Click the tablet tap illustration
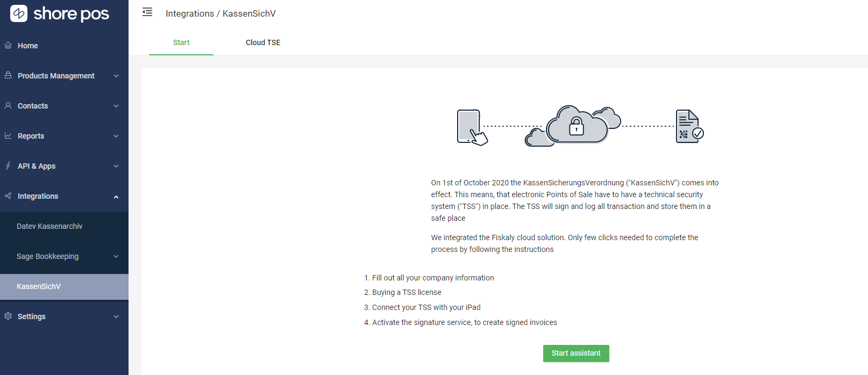The image size is (868, 375). (472, 127)
